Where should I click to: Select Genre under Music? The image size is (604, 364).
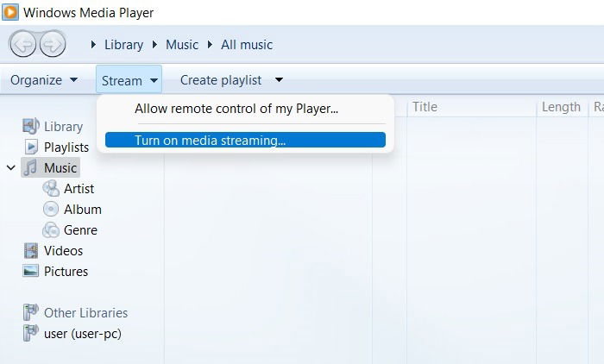pos(80,230)
